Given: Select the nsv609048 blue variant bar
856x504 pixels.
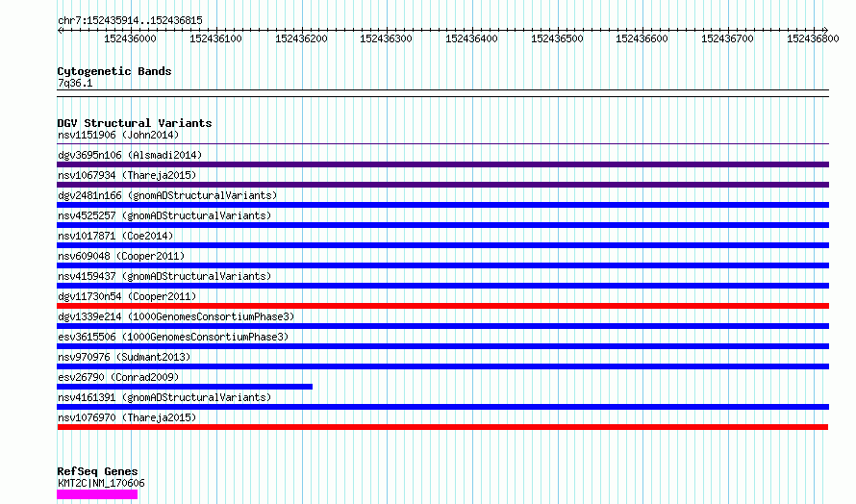Looking at the screenshot, I should (x=442, y=265).
